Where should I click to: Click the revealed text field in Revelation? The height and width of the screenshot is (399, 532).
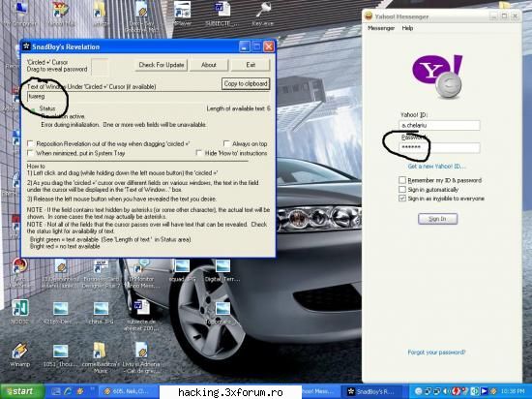point(148,97)
